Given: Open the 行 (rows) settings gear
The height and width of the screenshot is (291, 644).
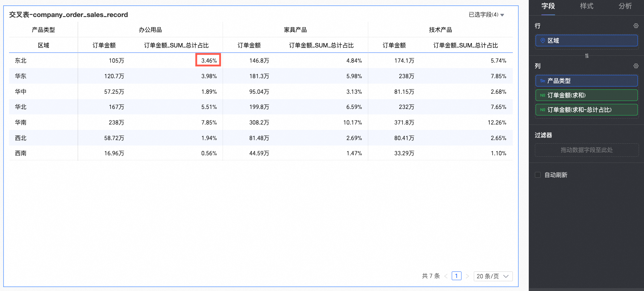Looking at the screenshot, I should pyautogui.click(x=636, y=26).
